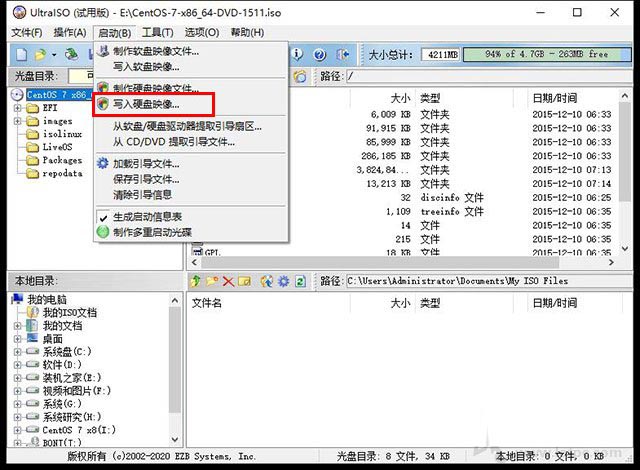The image size is (640, 470).
Task: Click the 我的ISO文档 icon
Action: click(32, 313)
